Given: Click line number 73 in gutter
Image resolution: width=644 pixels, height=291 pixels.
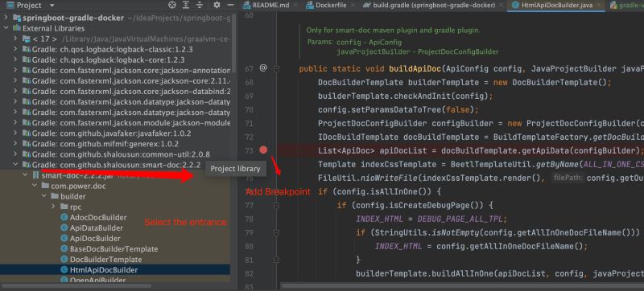Looking at the screenshot, I should (x=250, y=150).
